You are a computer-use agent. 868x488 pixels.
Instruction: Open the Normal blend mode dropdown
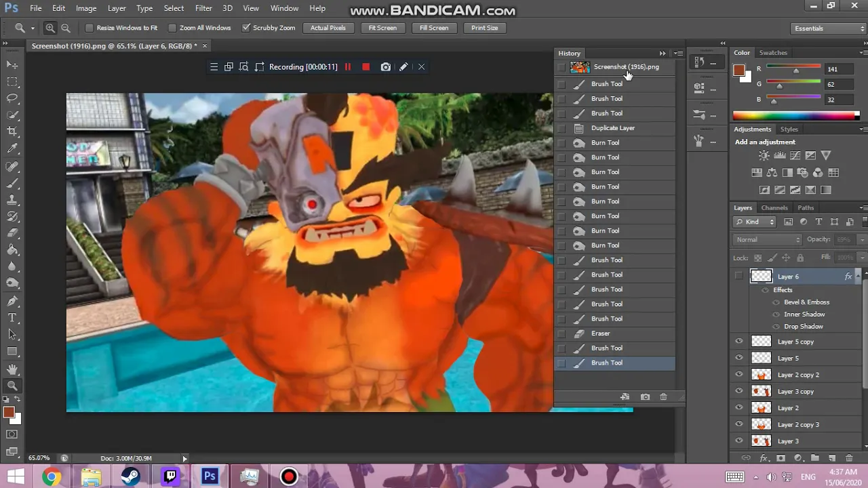click(768, 239)
